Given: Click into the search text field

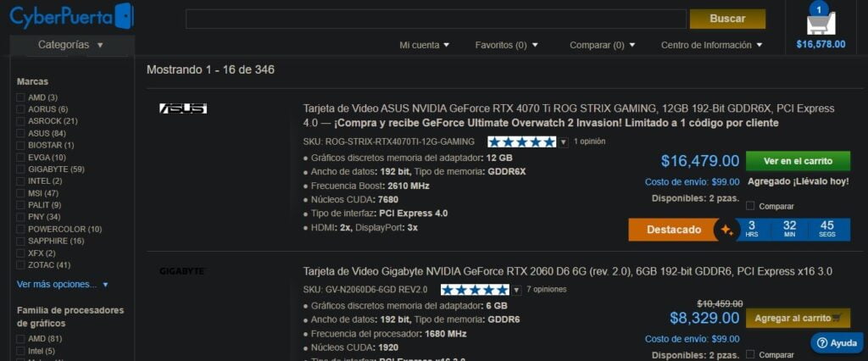Looking at the screenshot, I should tap(437, 19).
